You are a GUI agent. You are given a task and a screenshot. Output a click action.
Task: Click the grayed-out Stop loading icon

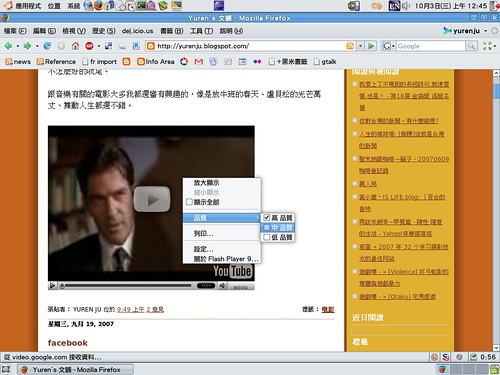coord(61,46)
